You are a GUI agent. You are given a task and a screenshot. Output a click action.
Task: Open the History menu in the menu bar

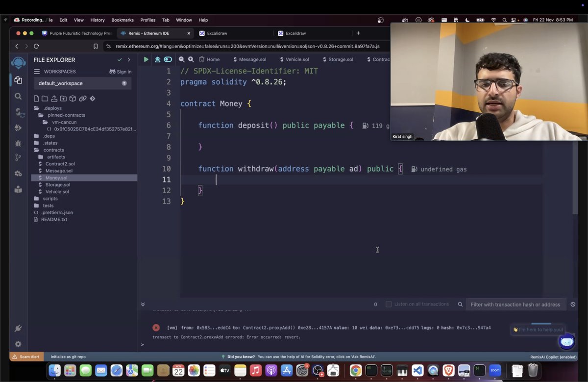point(97,20)
